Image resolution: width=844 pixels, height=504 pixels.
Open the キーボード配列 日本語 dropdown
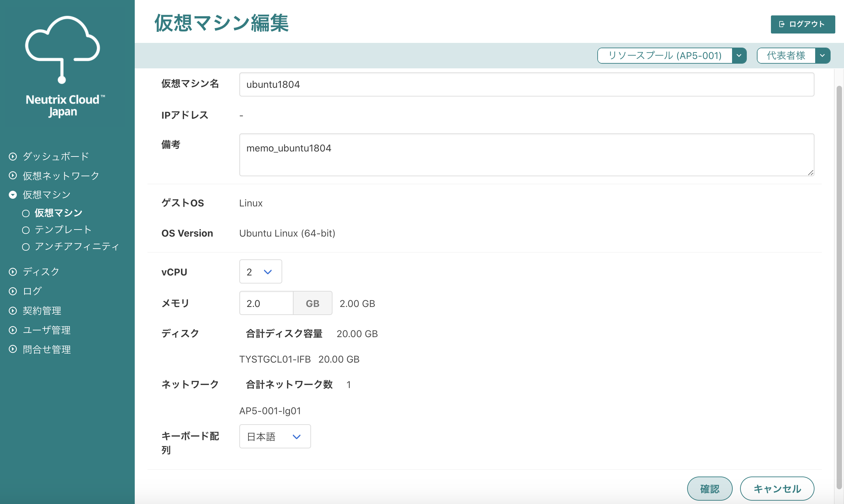pos(275,436)
